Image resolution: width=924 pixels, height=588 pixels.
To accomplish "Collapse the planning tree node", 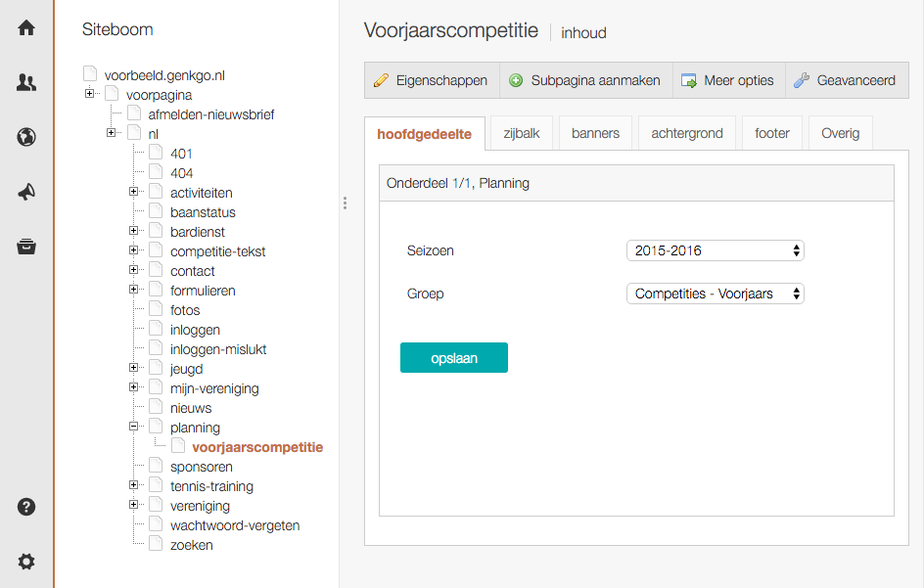I will pos(134,427).
